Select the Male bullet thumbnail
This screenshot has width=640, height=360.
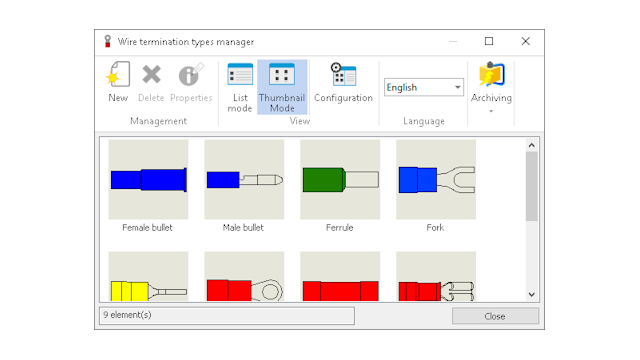[244, 180]
